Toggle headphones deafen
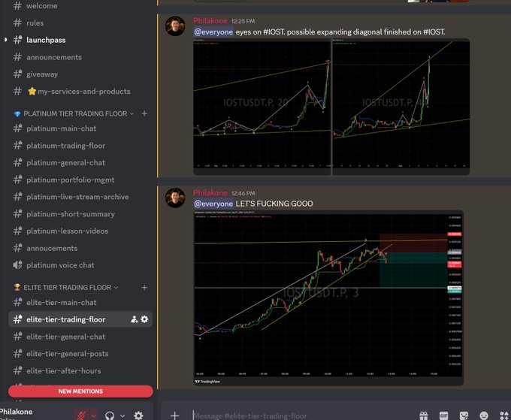The height and width of the screenshot is (420, 511). tap(110, 415)
